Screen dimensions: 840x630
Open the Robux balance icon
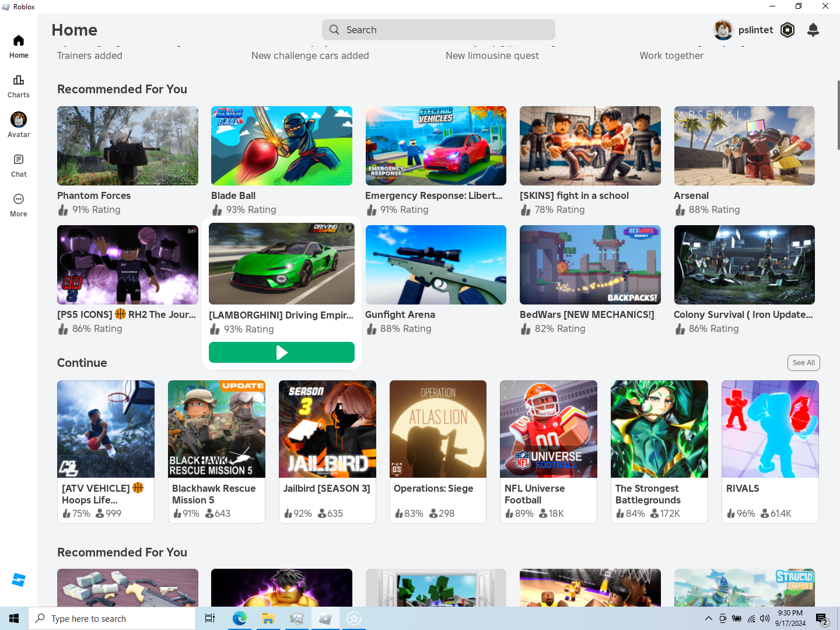tap(787, 30)
